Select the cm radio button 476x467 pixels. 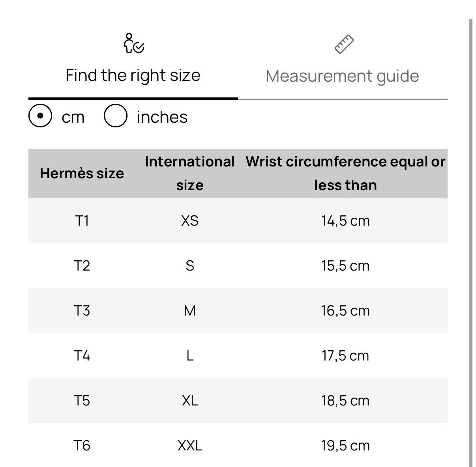pos(40,116)
